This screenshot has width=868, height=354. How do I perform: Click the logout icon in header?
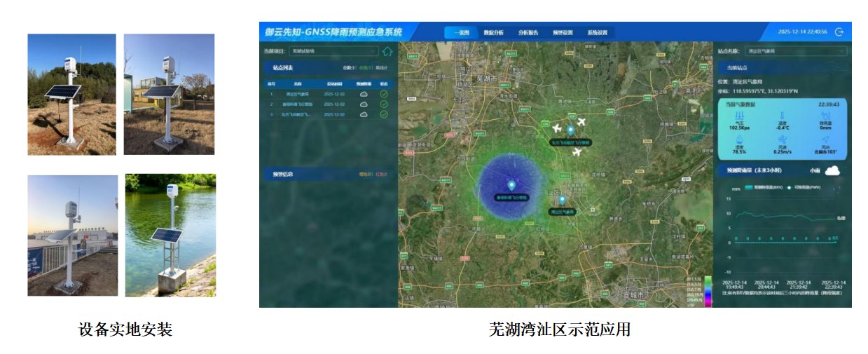pos(839,32)
